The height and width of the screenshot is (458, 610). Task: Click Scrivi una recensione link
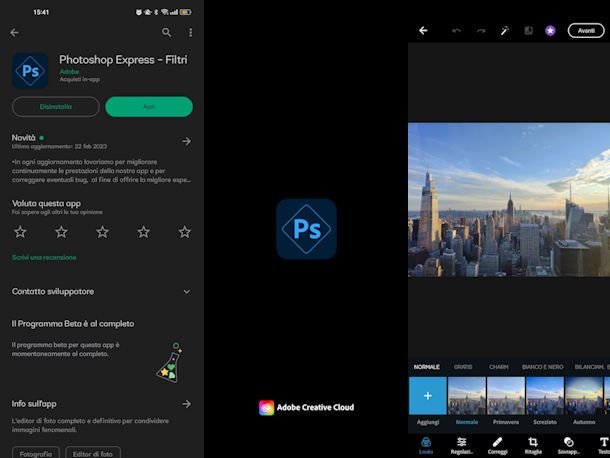[x=44, y=258]
